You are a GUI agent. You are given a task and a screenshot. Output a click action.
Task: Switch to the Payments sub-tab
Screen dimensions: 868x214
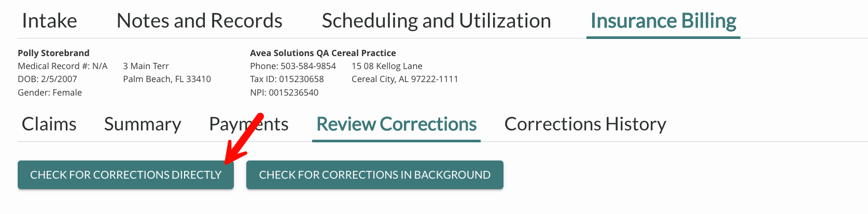(x=249, y=124)
